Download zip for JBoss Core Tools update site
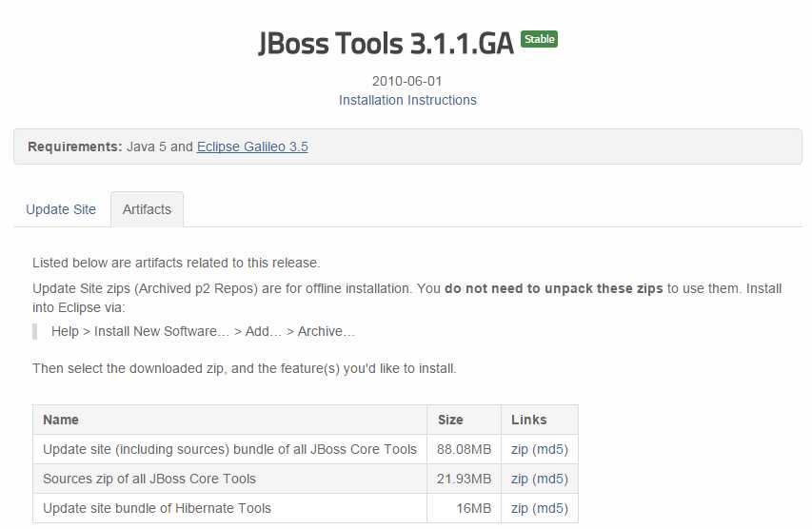The height and width of the screenshot is (529, 812). (x=520, y=449)
